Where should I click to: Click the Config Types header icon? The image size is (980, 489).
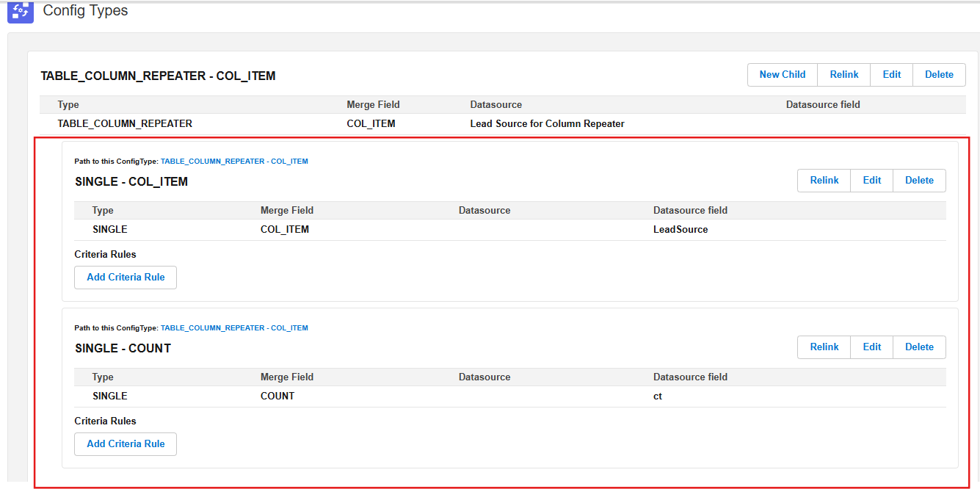pos(21,11)
